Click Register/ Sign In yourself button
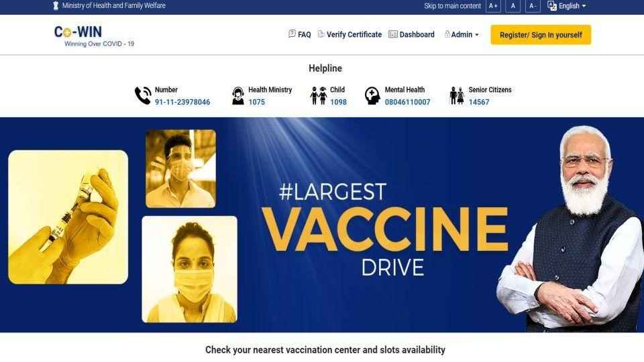Screen dimensions: 644x362 tap(541, 35)
